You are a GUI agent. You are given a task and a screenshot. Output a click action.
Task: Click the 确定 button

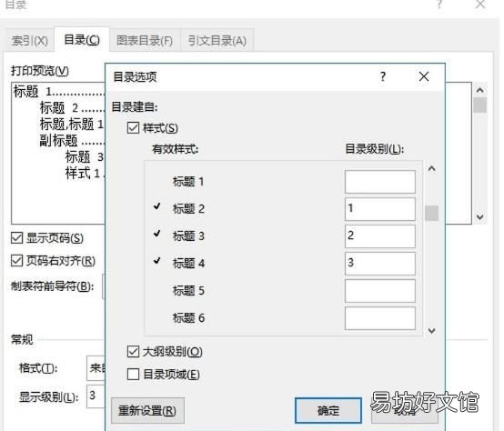point(328,410)
